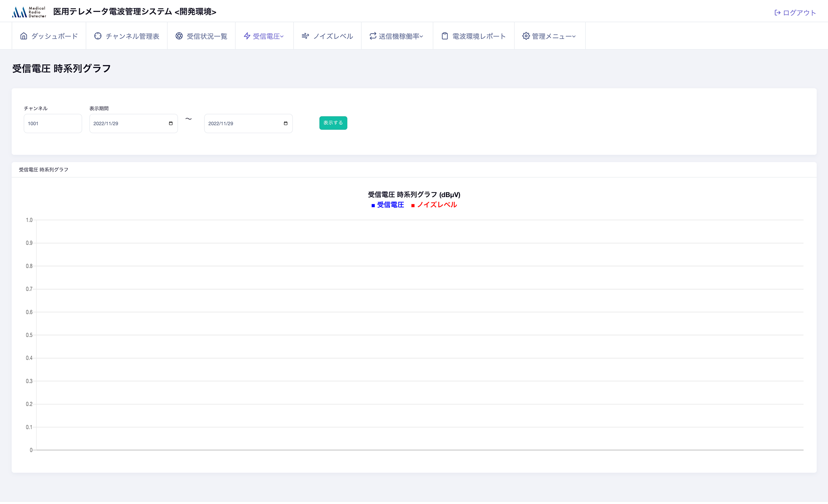Image resolution: width=828 pixels, height=504 pixels.
Task: Toggle the 受信電圧 blue legend series
Action: (x=388, y=205)
